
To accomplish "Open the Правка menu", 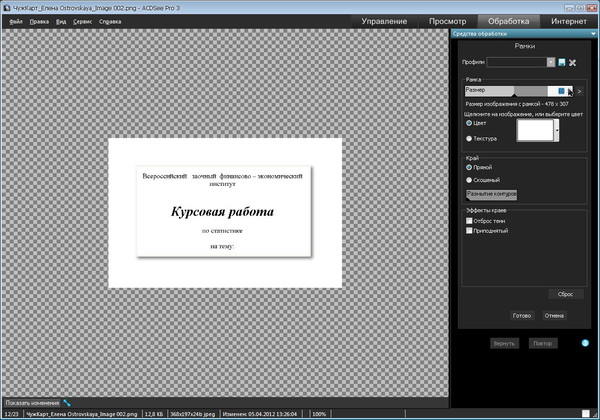I will point(39,22).
